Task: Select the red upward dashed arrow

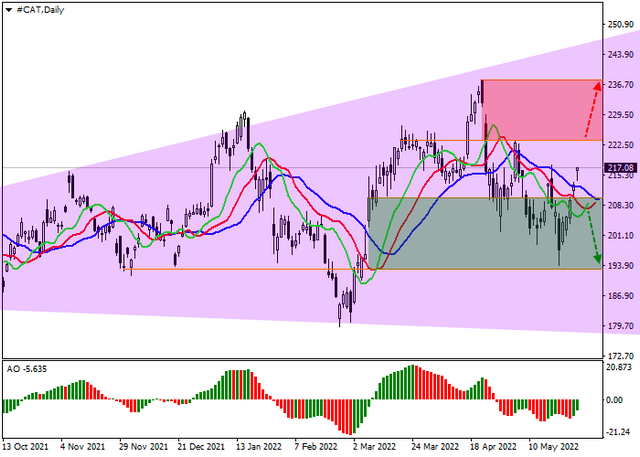Action: tap(592, 109)
